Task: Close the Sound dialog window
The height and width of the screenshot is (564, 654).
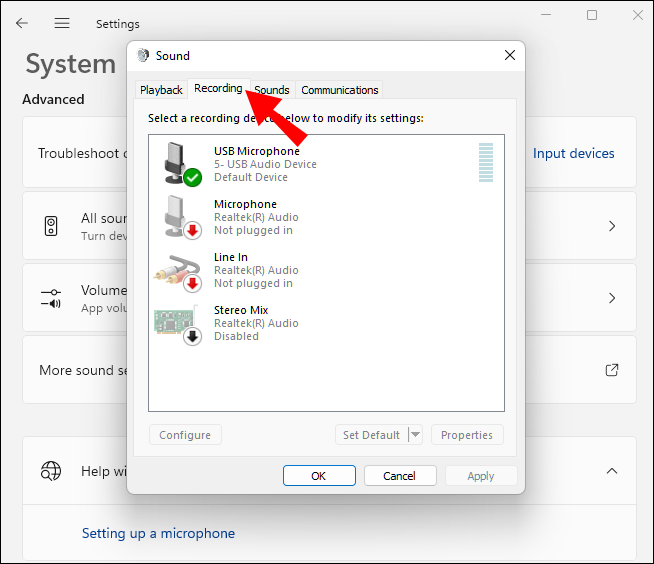Action: click(510, 56)
